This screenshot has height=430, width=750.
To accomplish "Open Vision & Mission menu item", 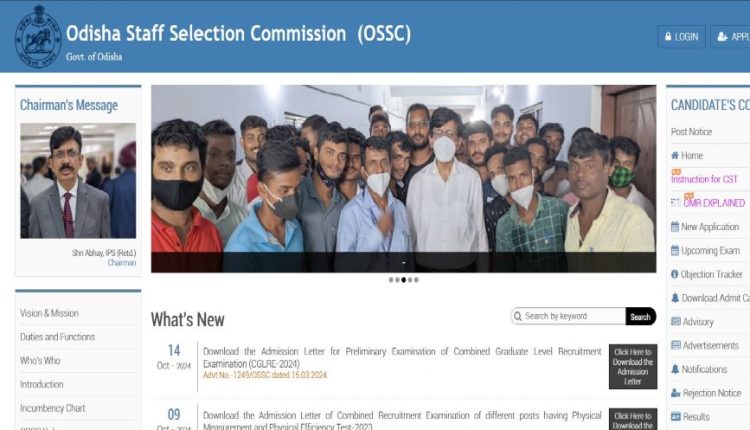I will pyautogui.click(x=49, y=313).
